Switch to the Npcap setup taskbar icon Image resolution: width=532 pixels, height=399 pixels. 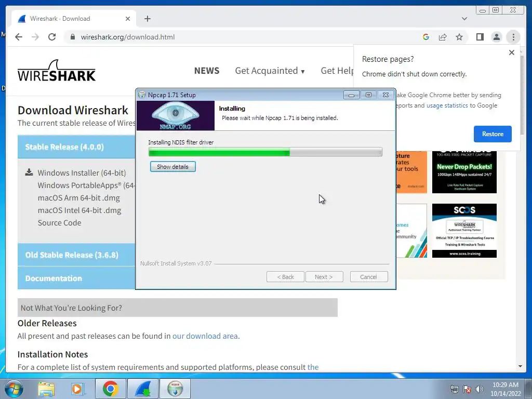175,389
